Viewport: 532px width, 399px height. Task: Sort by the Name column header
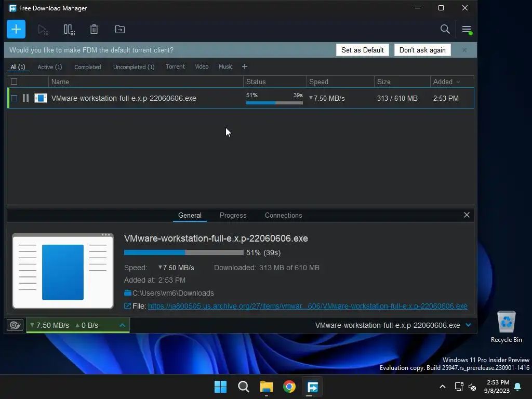tap(145, 82)
